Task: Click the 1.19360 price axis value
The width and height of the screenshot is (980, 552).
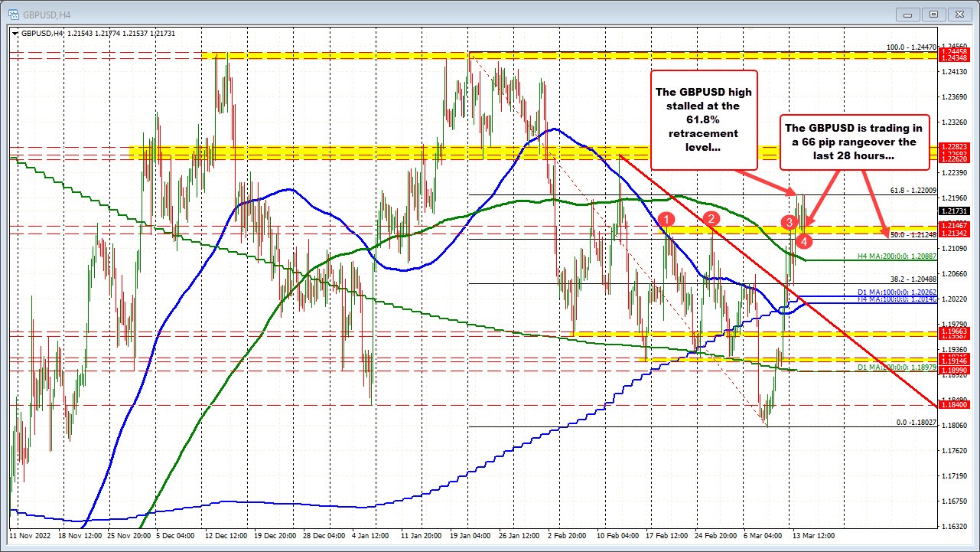Action: (x=953, y=349)
